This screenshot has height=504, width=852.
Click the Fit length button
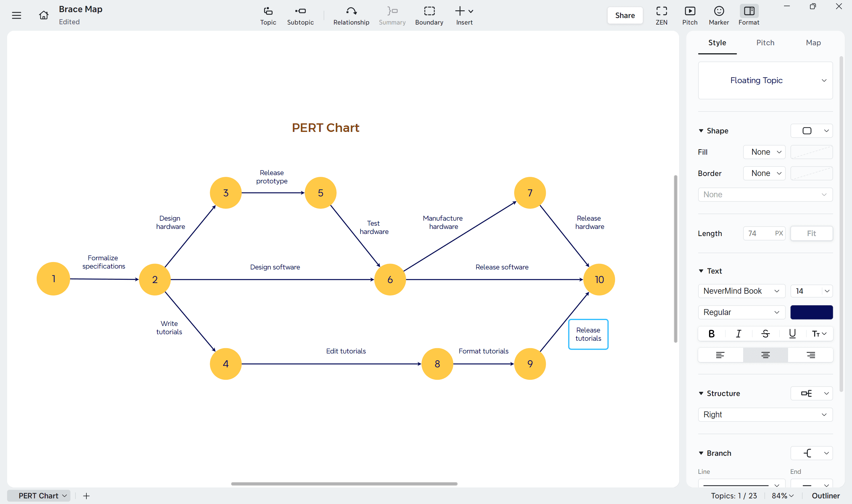pyautogui.click(x=811, y=233)
